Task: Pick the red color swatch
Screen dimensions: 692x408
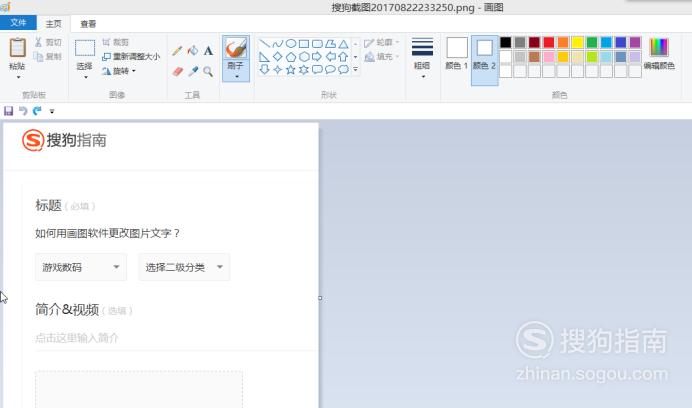Action: (549, 42)
